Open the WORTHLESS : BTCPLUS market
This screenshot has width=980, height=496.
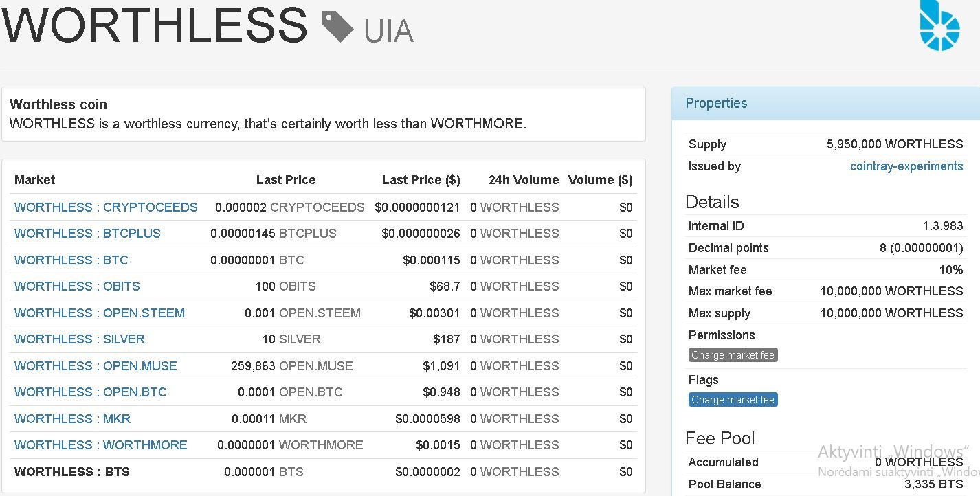pos(87,234)
